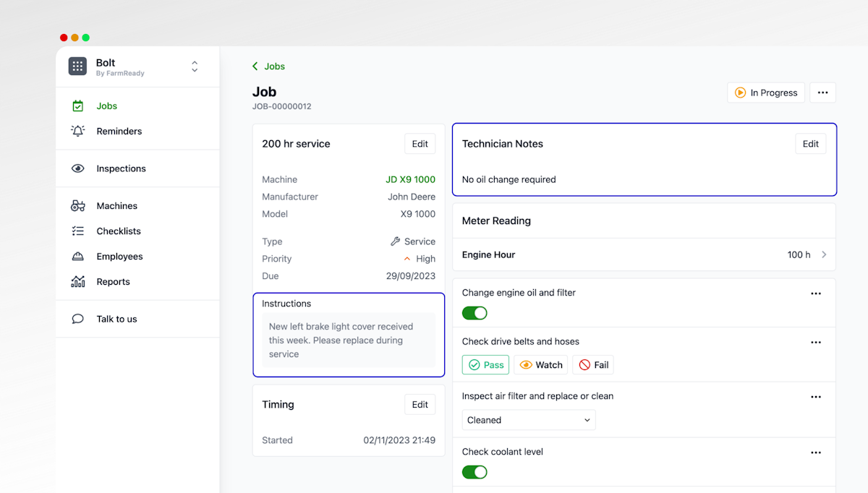The image size is (868, 493).
Task: Open the Cleaned air filter dropdown
Action: click(528, 420)
